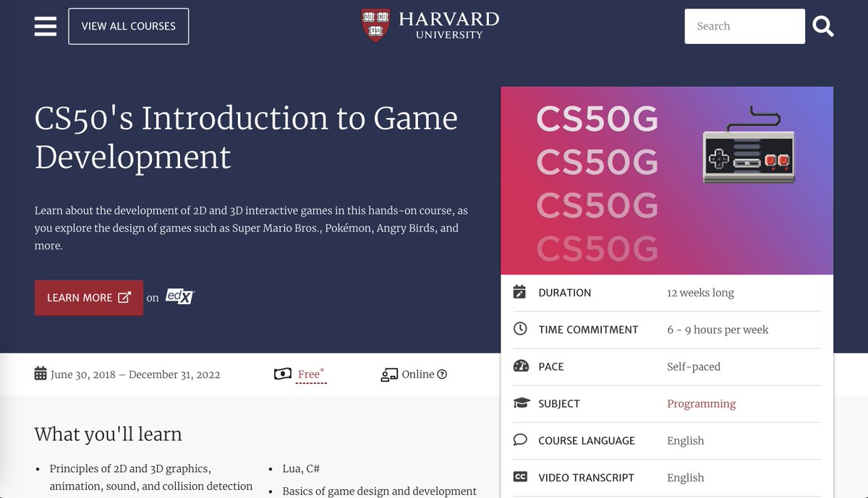
Task: Focus the Search input field
Action: click(744, 26)
